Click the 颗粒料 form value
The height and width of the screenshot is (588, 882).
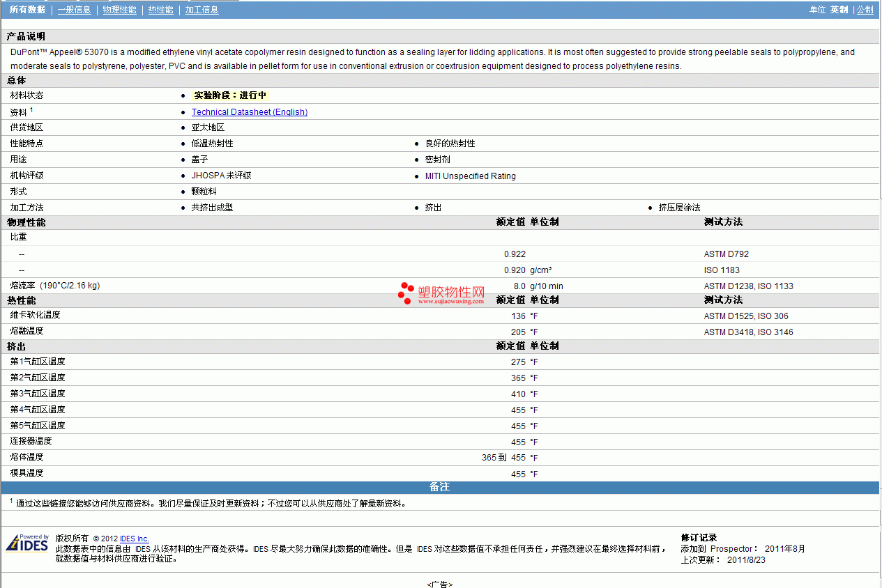coord(204,191)
